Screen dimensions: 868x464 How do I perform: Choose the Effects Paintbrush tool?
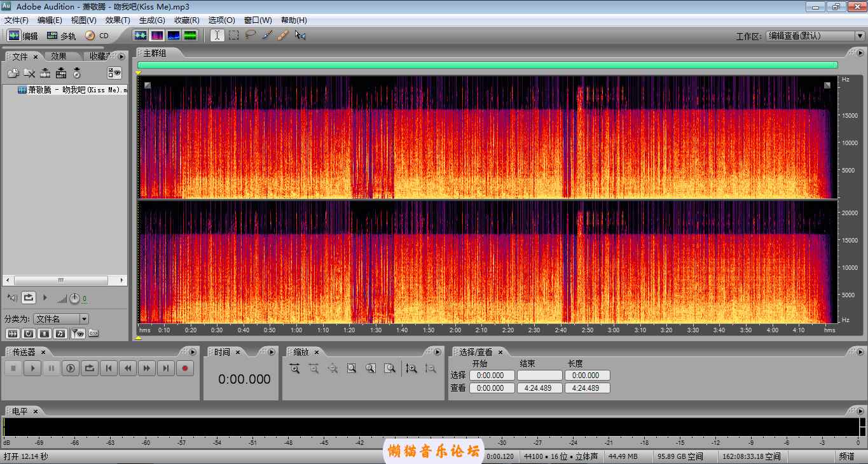point(267,36)
